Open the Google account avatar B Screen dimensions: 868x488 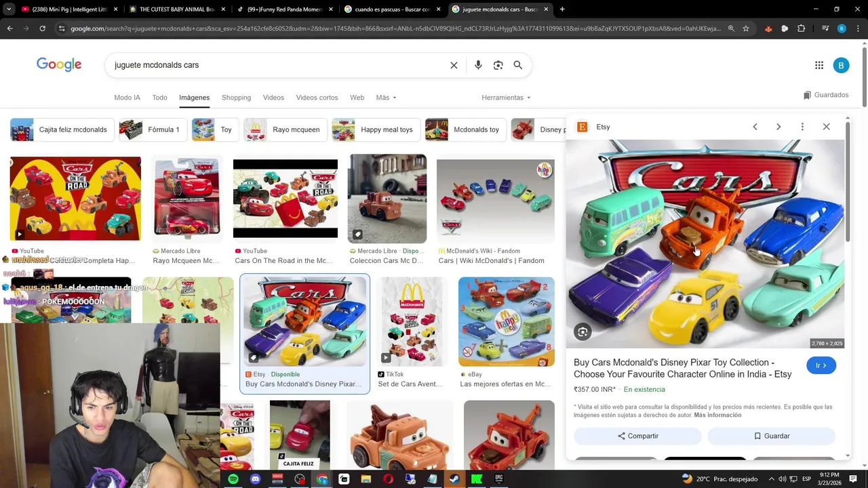click(841, 65)
